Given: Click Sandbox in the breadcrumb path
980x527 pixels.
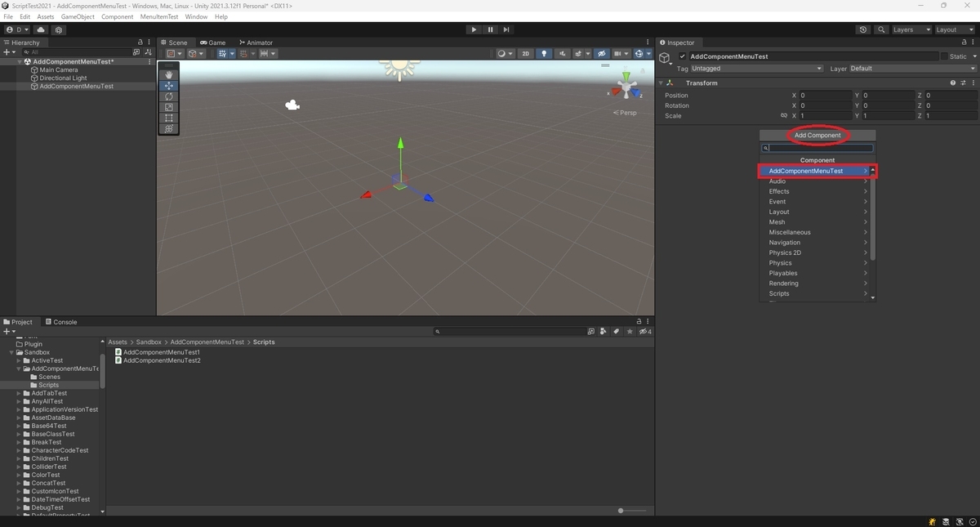Looking at the screenshot, I should pos(149,342).
